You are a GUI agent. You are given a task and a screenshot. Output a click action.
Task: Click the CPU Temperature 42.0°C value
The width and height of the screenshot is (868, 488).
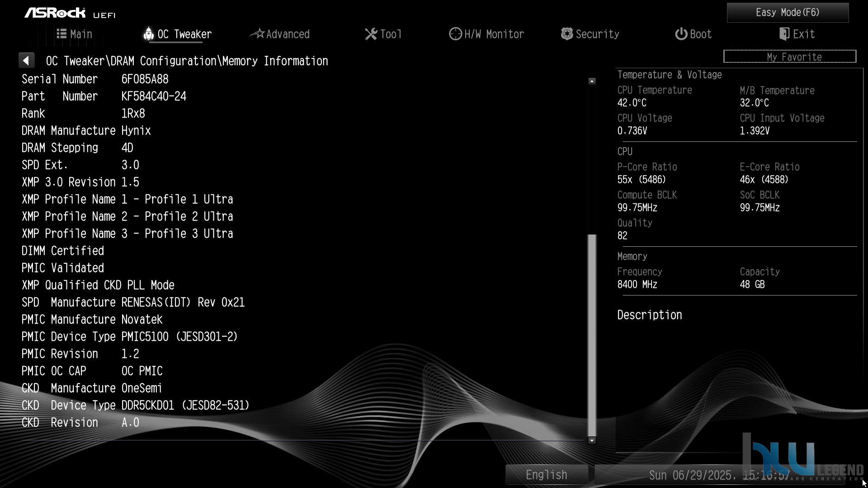coord(632,103)
